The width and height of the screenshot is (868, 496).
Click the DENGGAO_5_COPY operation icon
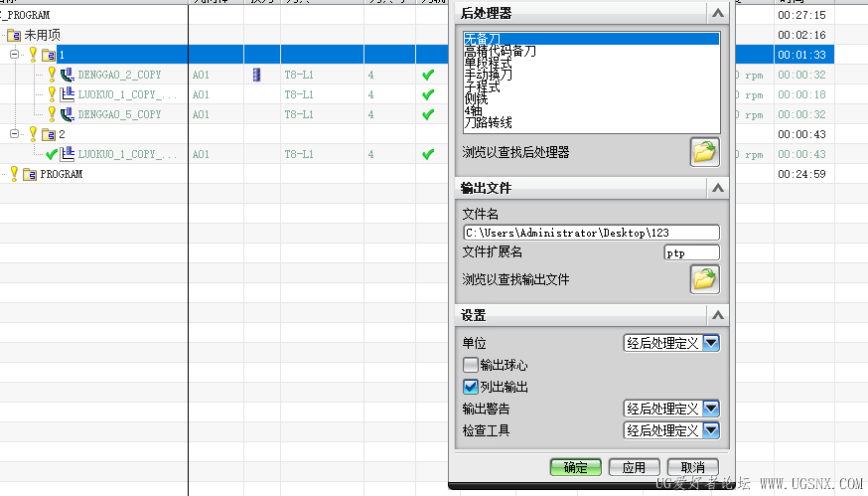(67, 114)
